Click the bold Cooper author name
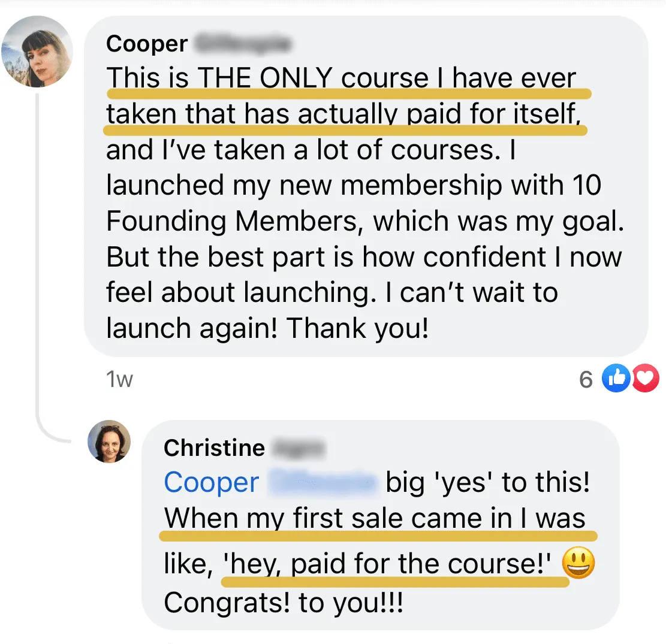 147,44
